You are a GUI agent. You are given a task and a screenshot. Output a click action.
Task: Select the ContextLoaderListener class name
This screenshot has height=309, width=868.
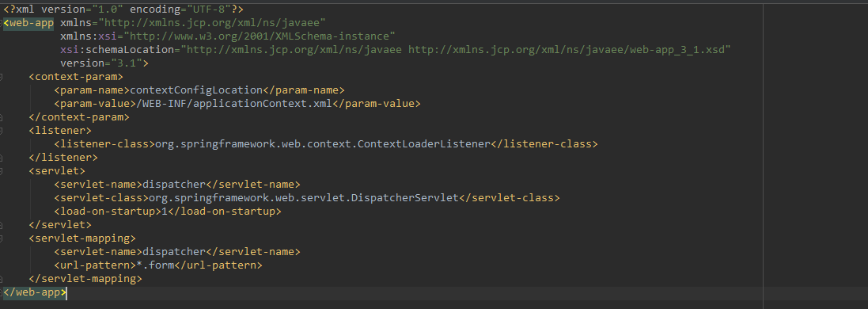click(x=423, y=143)
